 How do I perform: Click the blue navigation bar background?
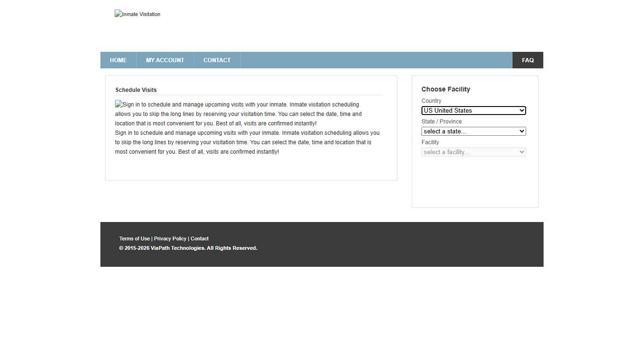click(x=372, y=60)
